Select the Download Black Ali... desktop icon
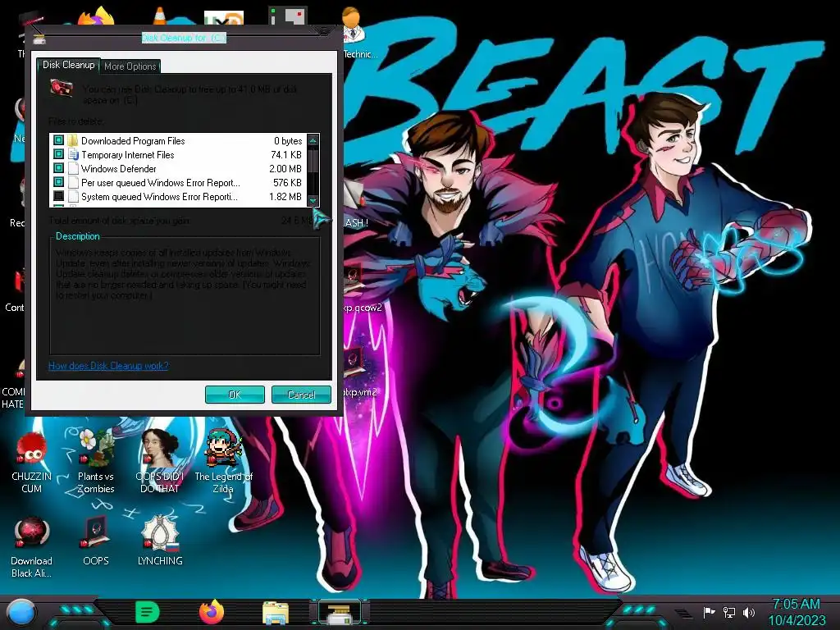Viewport: 840px width, 630px height. [x=32, y=547]
